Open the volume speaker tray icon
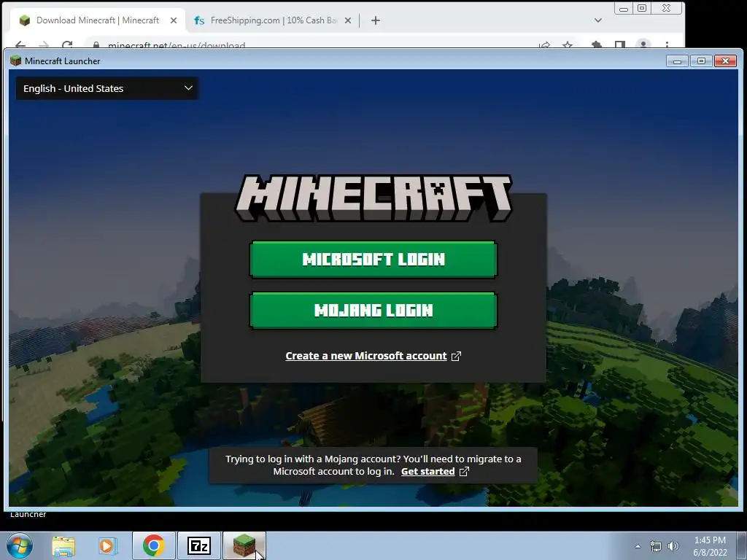This screenshot has height=560, width=747. click(x=673, y=546)
